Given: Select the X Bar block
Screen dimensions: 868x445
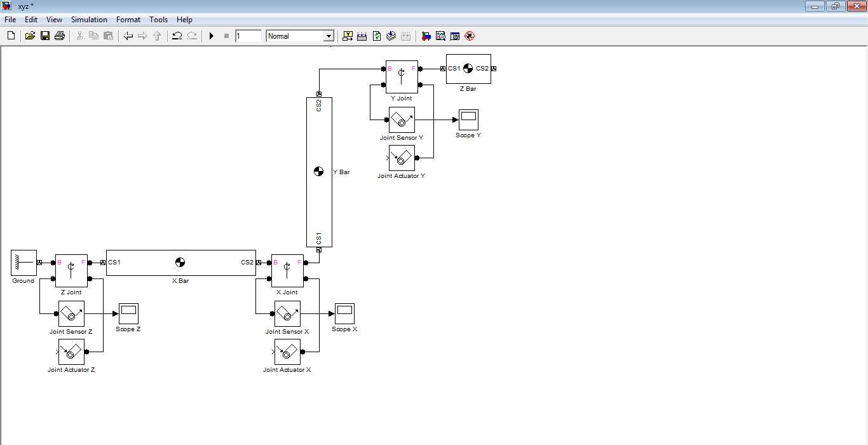Looking at the screenshot, I should click(x=181, y=262).
